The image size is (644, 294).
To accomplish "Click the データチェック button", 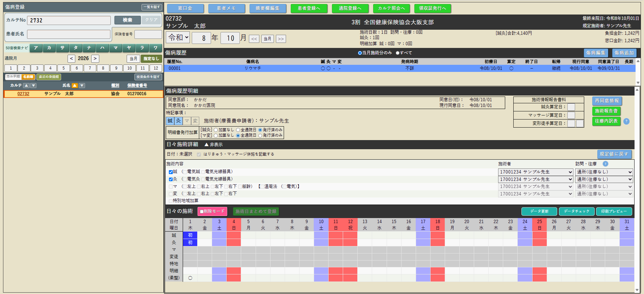I will coord(576,211).
